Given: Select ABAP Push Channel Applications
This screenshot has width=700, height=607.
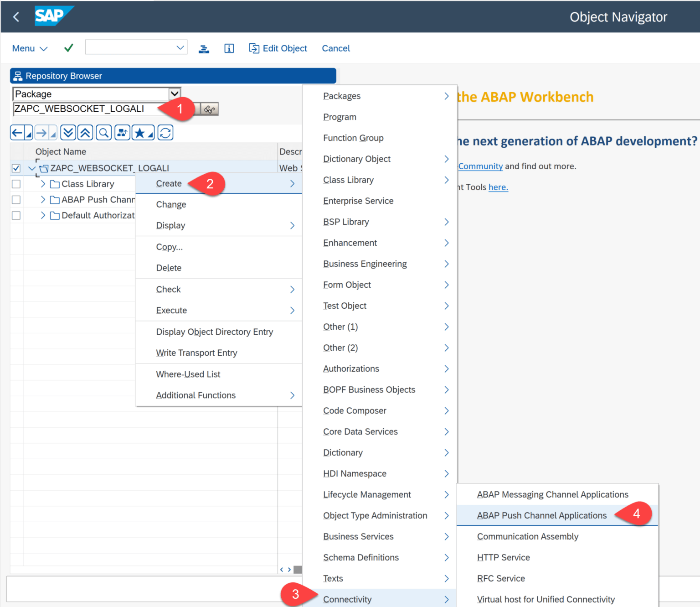Looking at the screenshot, I should tap(541, 515).
